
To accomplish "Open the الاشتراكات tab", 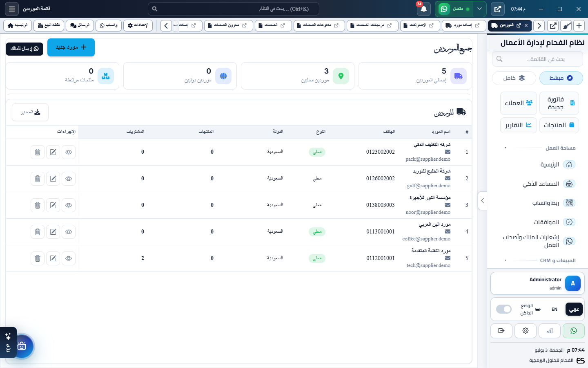I will (x=420, y=25).
